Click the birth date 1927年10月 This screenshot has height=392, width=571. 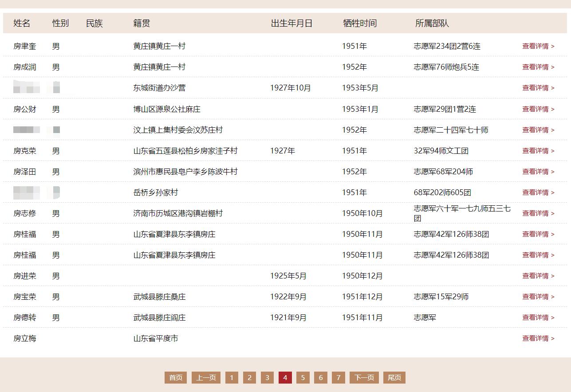click(291, 88)
